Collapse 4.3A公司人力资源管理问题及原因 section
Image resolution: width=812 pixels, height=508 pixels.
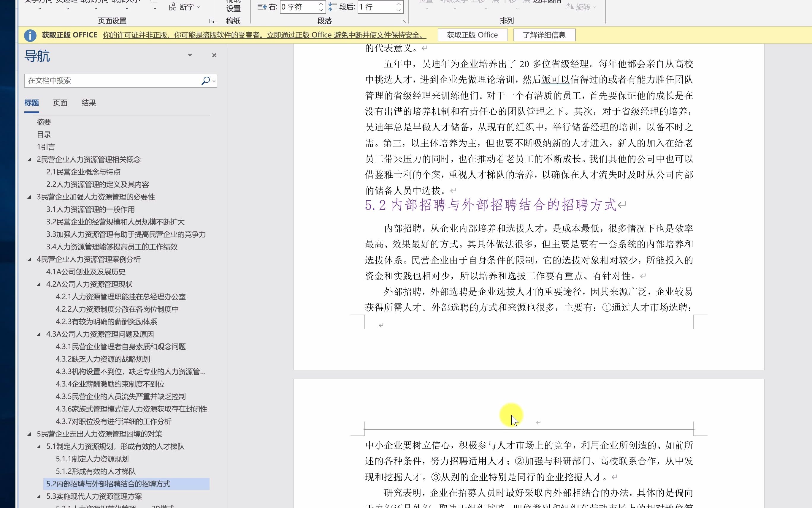pos(39,334)
